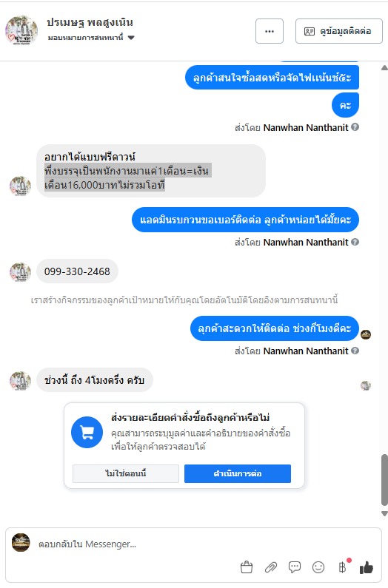Click the scrollbar up arrow
388x588 pixels.
coord(384,68)
